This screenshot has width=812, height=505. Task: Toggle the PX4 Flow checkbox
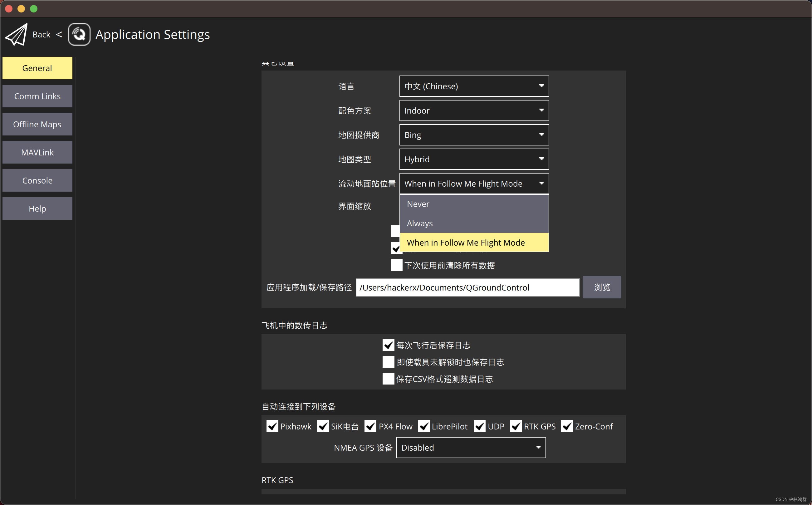click(370, 426)
